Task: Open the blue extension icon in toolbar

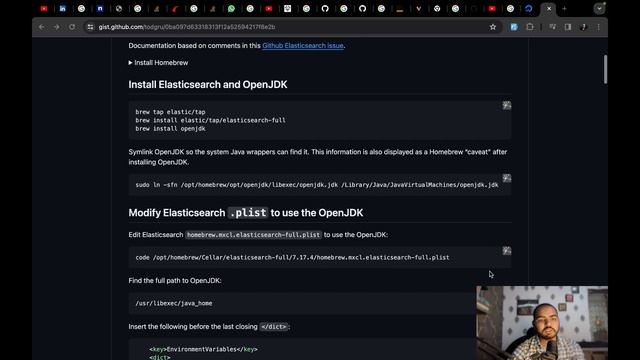Action: tap(514, 27)
